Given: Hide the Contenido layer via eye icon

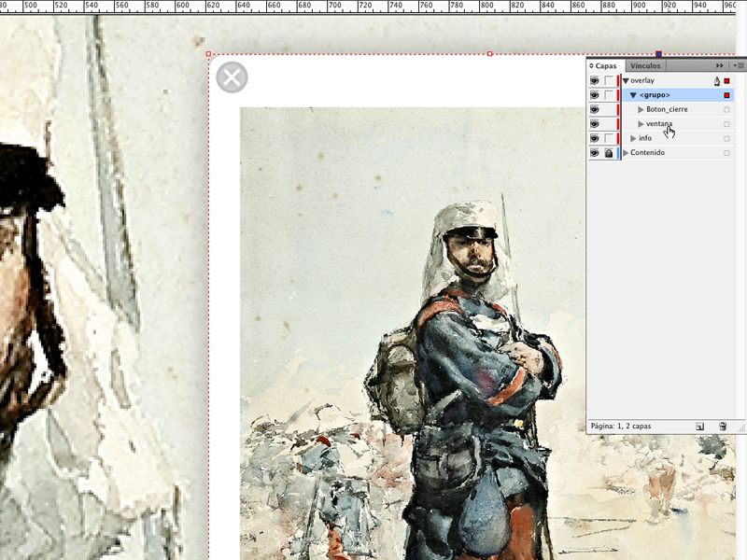Looking at the screenshot, I should coord(595,153).
